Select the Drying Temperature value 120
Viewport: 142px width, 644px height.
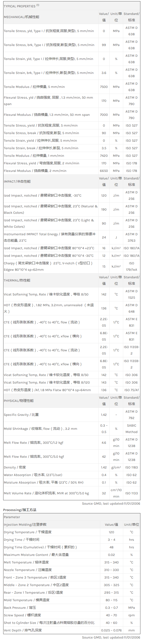(111, 532)
